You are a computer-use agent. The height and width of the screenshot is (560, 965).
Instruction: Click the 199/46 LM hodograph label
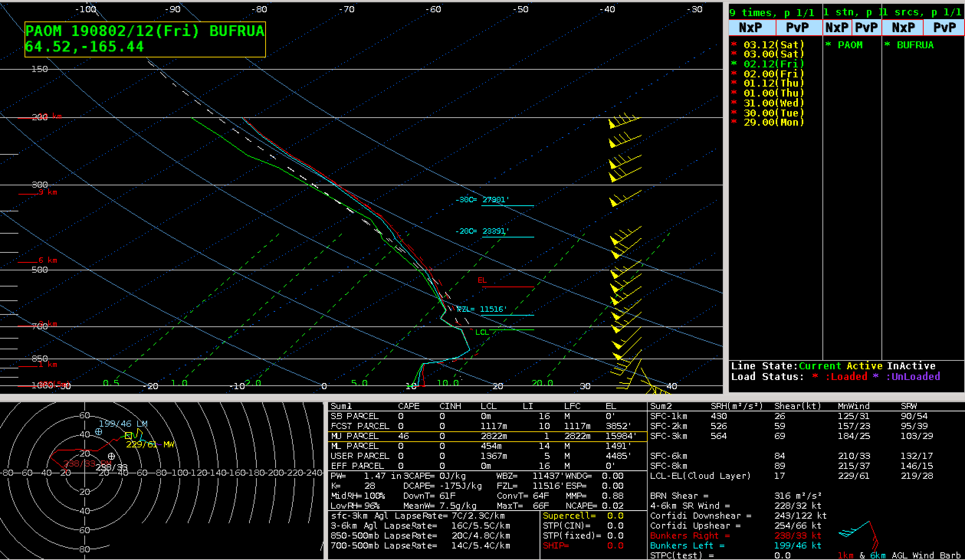click(x=123, y=424)
